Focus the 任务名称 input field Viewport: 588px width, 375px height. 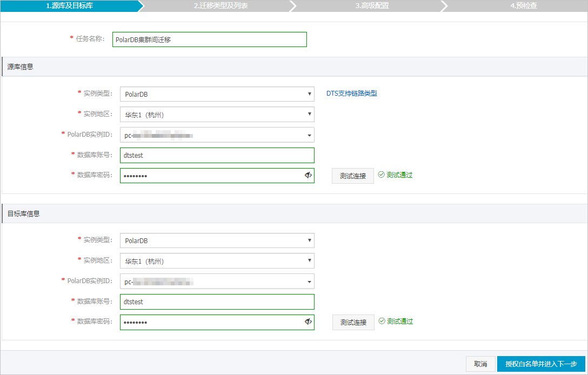pos(210,39)
